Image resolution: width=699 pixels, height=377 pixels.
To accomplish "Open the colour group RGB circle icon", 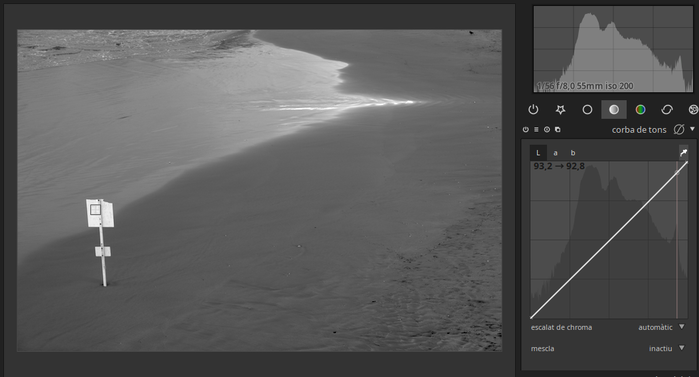I will tap(640, 110).
